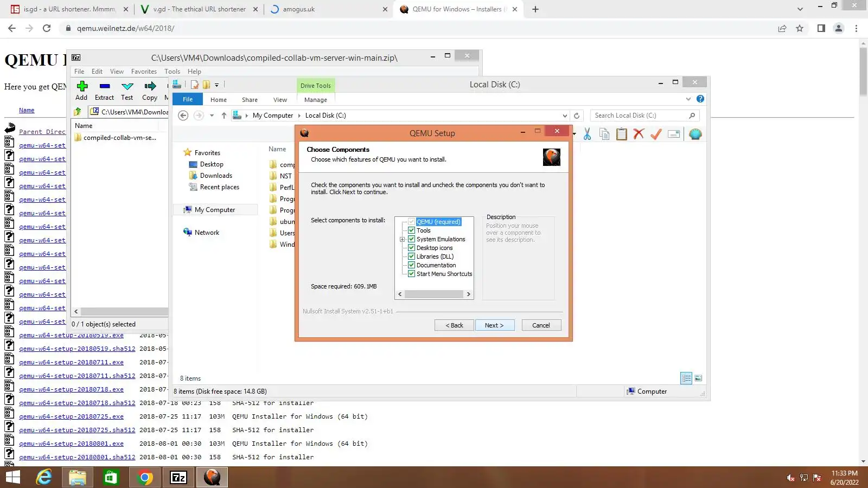This screenshot has height=488, width=868.
Task: Refresh the Local Disk (C:) folder view
Action: click(x=577, y=115)
